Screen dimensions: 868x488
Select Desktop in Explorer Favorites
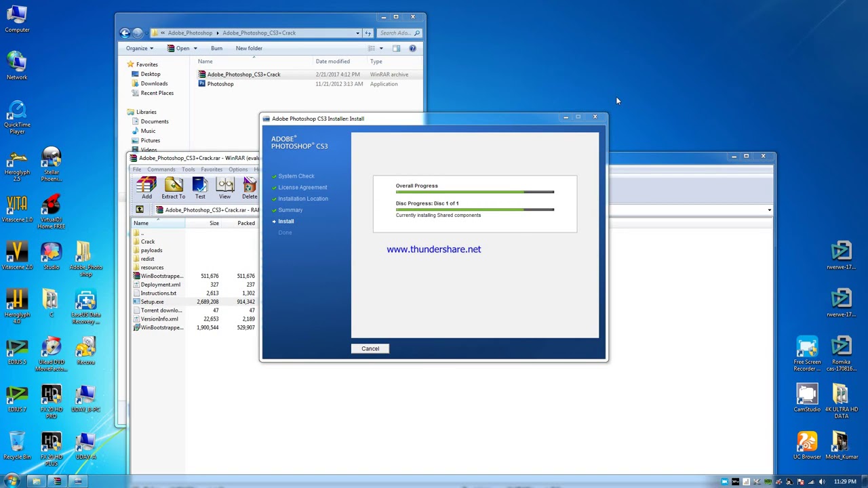click(151, 74)
